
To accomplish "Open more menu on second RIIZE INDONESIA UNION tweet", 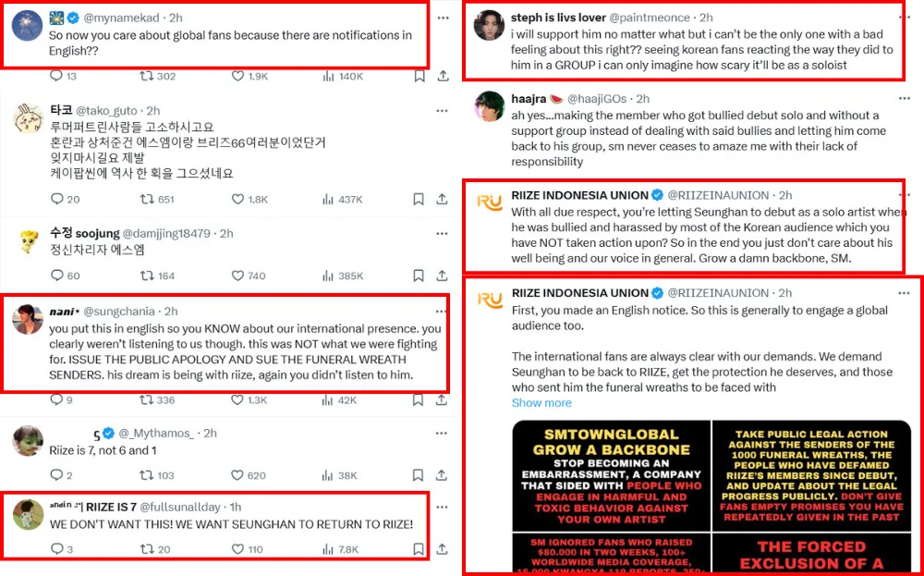I will coord(904,293).
